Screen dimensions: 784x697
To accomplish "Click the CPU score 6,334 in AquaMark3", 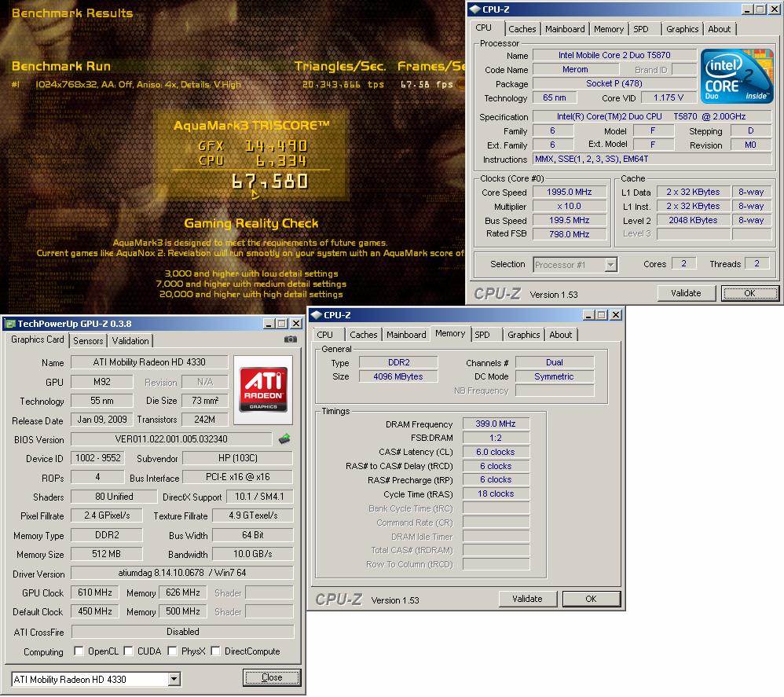I will (x=281, y=161).
